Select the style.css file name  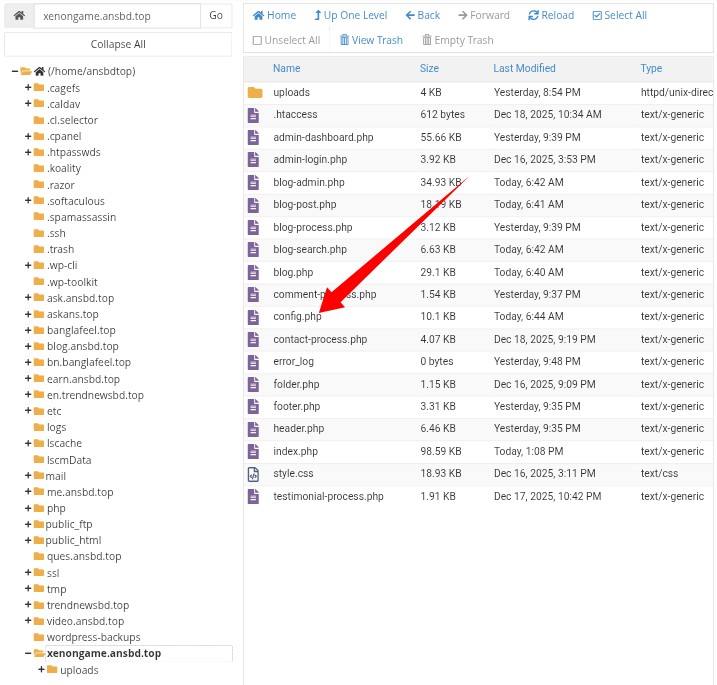pos(293,473)
